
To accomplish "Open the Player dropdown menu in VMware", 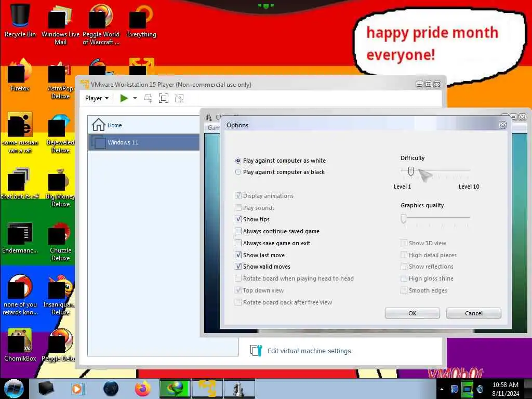I will click(x=97, y=98).
